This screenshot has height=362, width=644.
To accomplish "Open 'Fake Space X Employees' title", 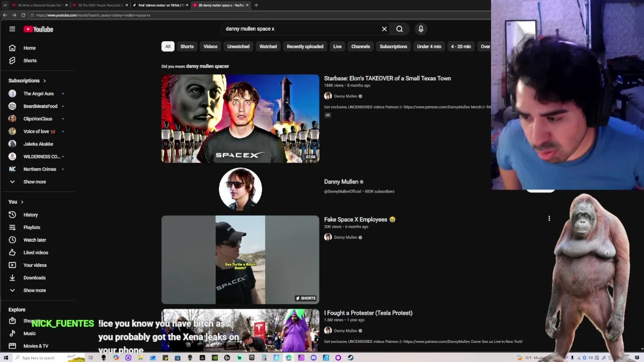I will pyautogui.click(x=360, y=220).
